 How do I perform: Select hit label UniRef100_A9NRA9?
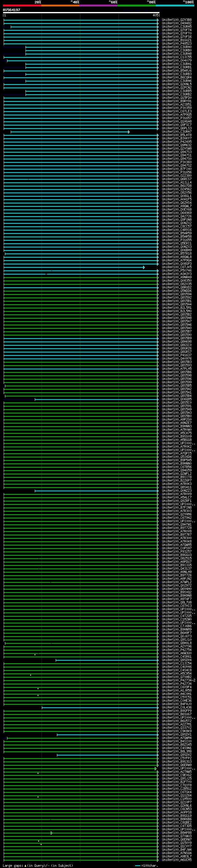click(177, 277)
